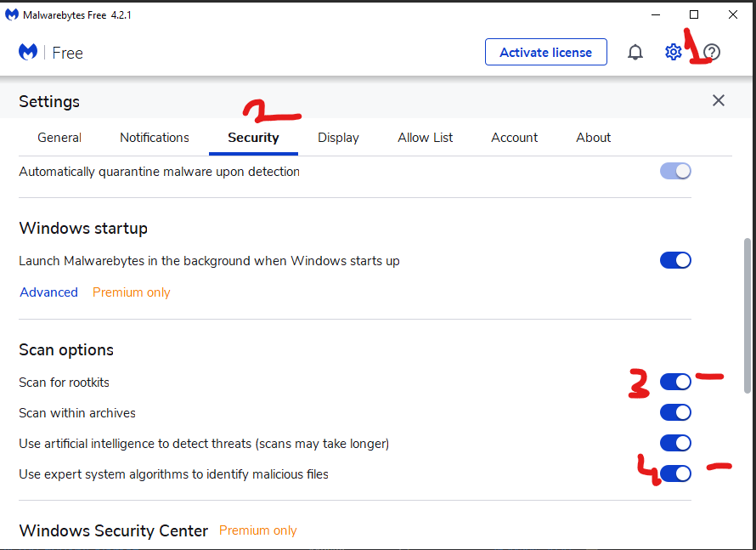This screenshot has height=550, width=756.
Task: Select the Security tab
Action: 253,138
